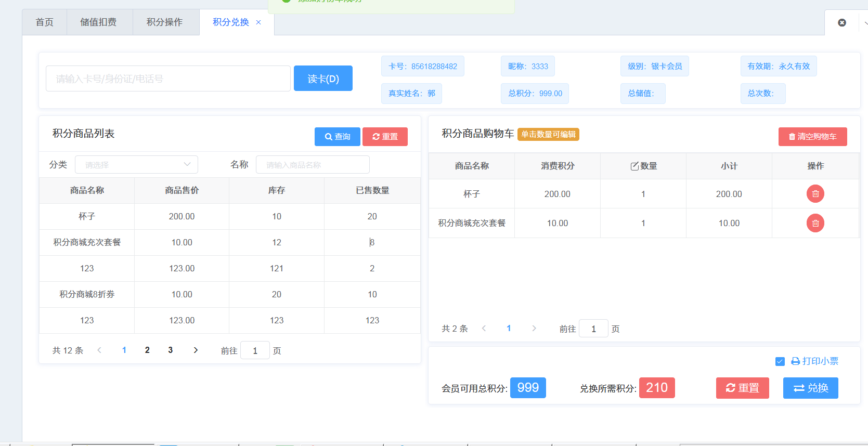Click the product list go-to-page input
This screenshot has width=868, height=446.
255,350
